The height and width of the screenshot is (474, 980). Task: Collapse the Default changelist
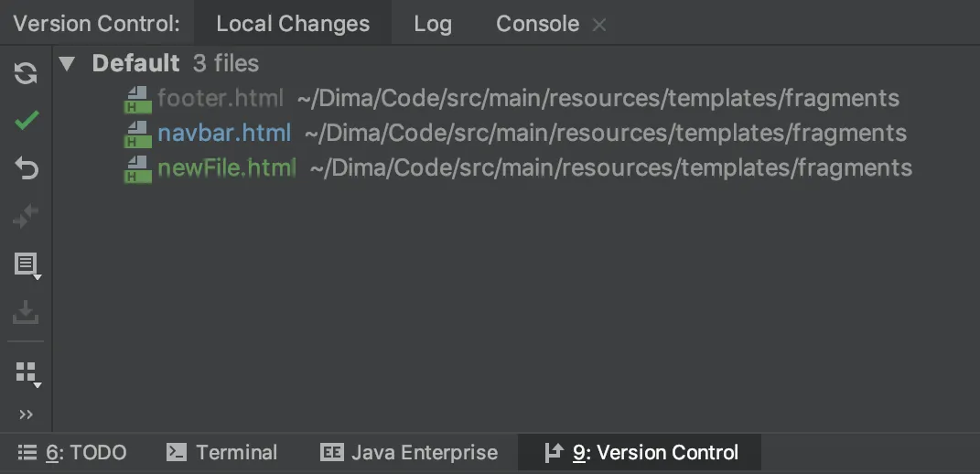point(67,64)
